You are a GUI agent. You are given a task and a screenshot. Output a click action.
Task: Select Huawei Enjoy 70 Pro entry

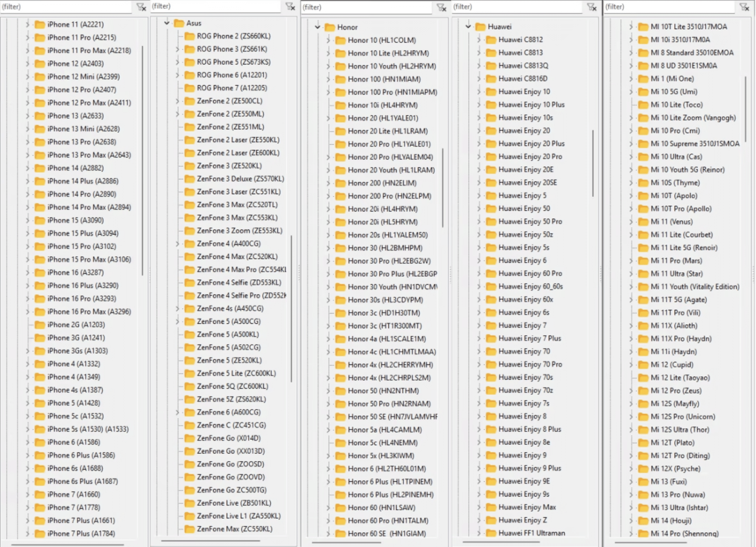[530, 364]
